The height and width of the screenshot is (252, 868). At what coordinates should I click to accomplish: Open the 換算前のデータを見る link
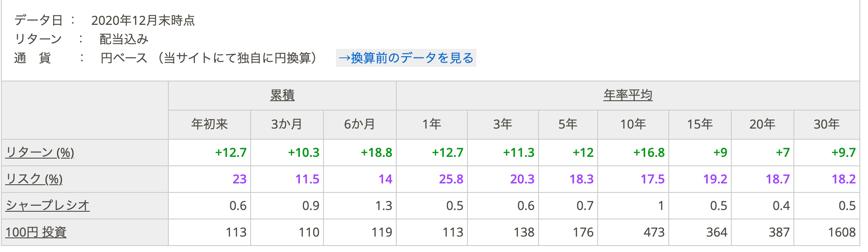(x=406, y=58)
